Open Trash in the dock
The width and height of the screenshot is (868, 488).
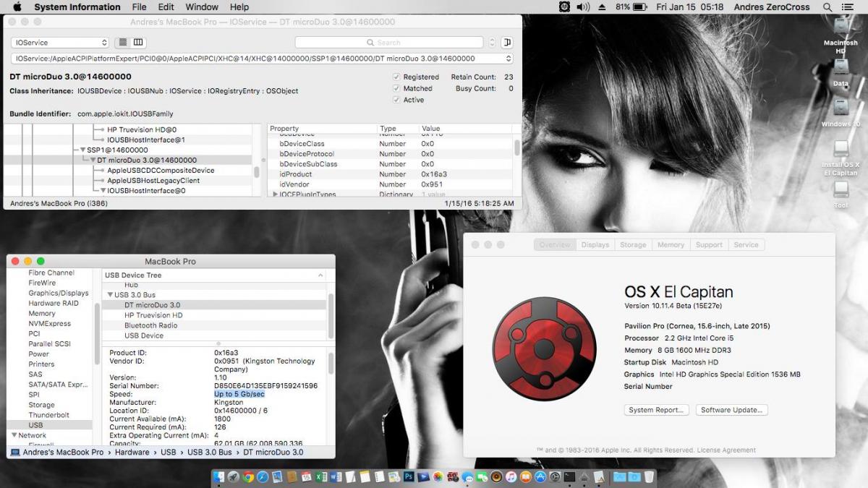click(649, 477)
